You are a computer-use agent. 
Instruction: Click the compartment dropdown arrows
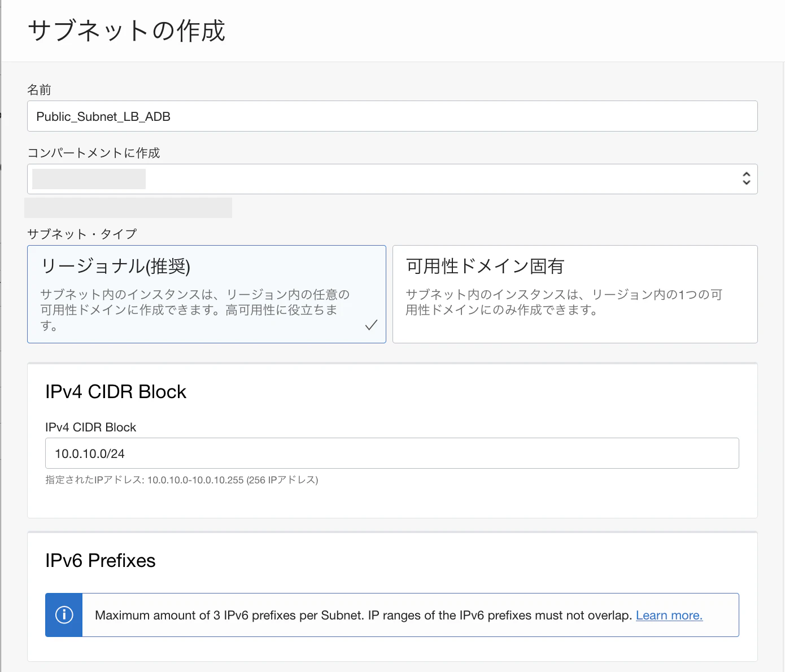(x=746, y=178)
